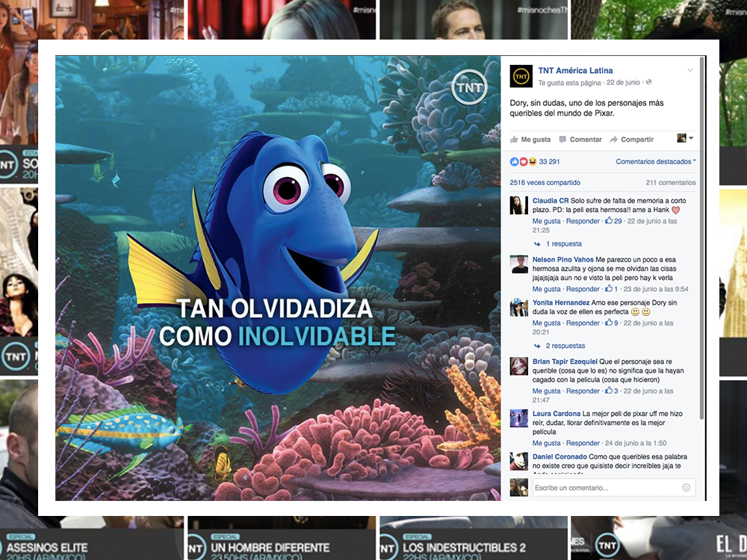Image resolution: width=747 pixels, height=560 pixels.
Task: Reply to Yonita Hernandez's comment
Action: (583, 323)
